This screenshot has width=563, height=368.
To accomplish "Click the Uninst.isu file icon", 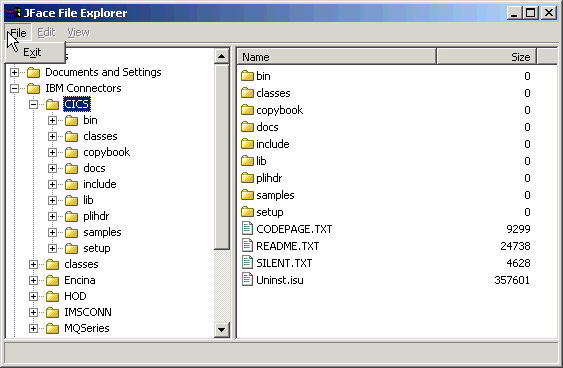I will (247, 279).
